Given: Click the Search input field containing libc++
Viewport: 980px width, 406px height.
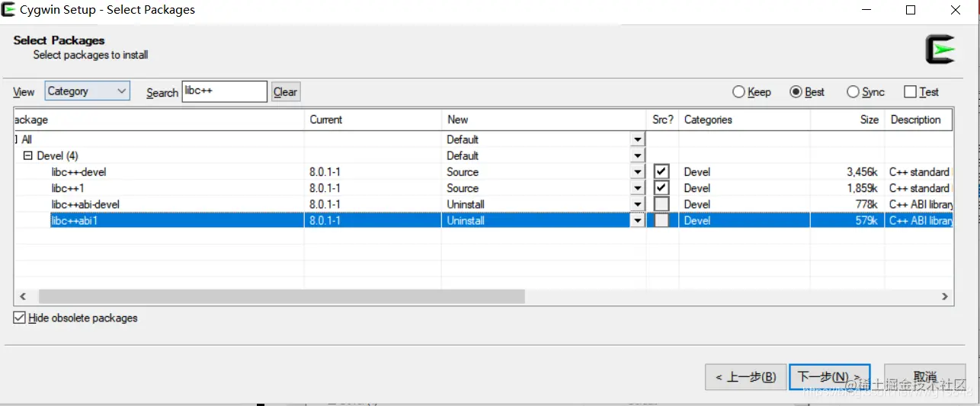Looking at the screenshot, I should pos(225,91).
